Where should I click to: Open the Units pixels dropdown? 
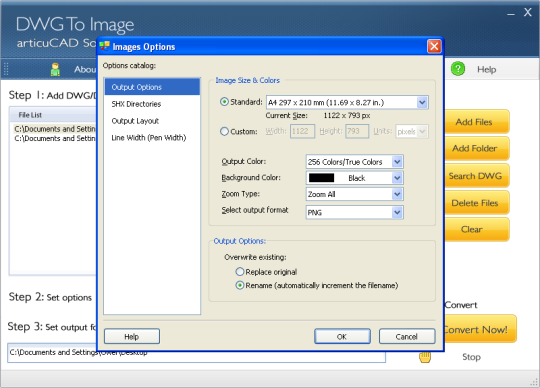tap(423, 132)
